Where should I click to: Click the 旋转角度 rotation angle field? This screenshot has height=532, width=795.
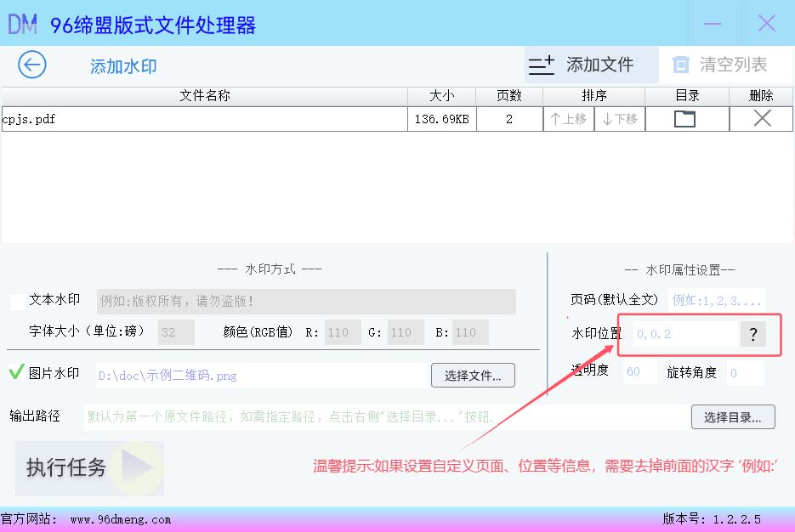744,372
